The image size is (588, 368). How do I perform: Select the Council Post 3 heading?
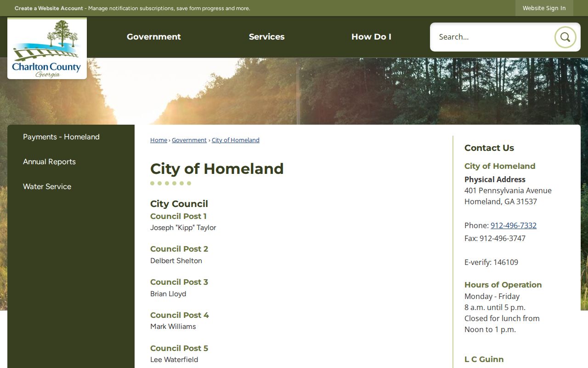(x=179, y=282)
